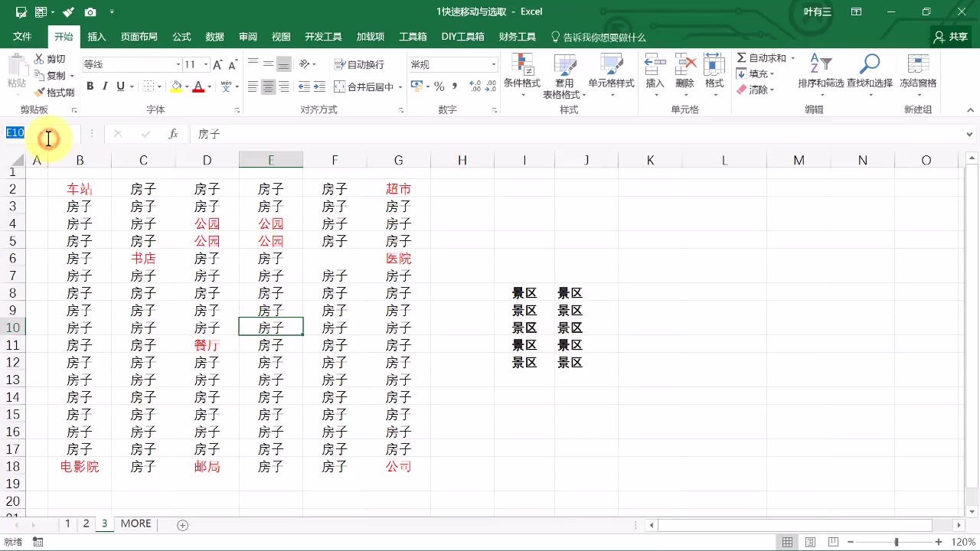This screenshot has height=551, width=980.
Task: Open Format as Table (套用表格格式)
Action: click(564, 75)
